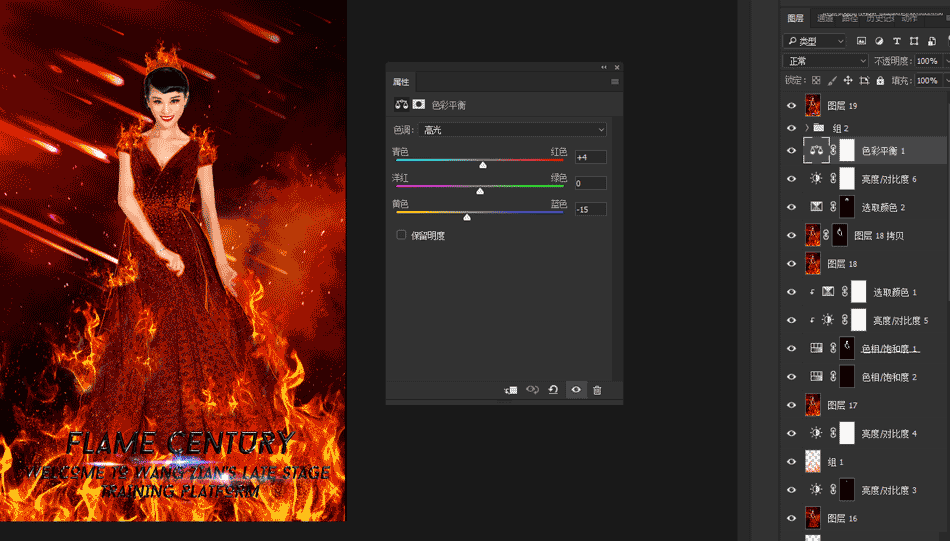
Task: Select 亮度/对比度 3 layer name
Action: click(889, 490)
